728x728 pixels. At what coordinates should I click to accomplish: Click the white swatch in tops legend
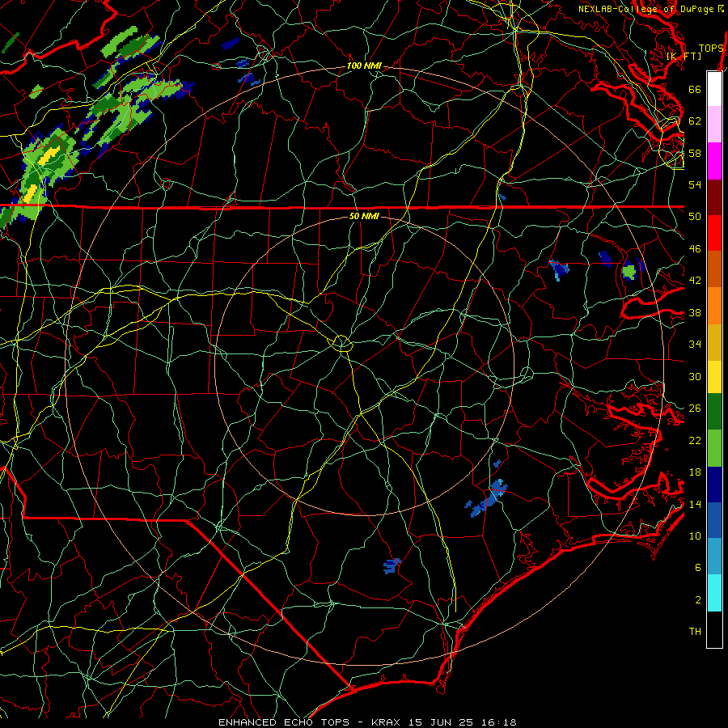(714, 89)
